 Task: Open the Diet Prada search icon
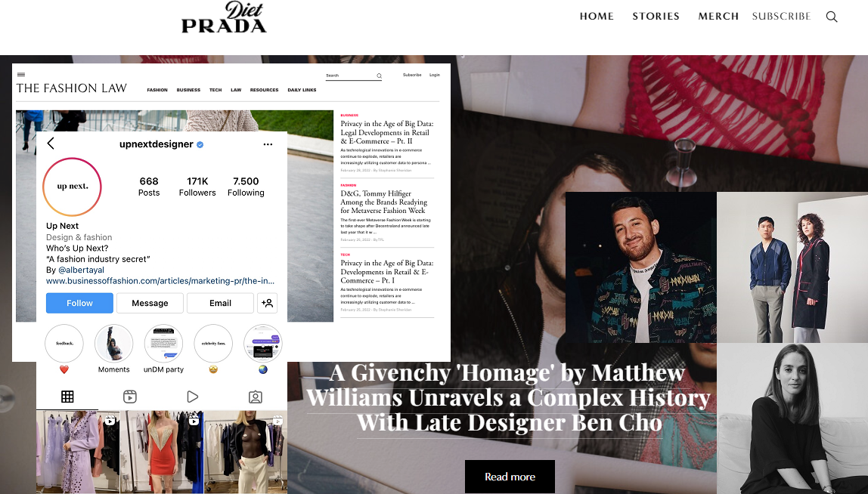(832, 17)
